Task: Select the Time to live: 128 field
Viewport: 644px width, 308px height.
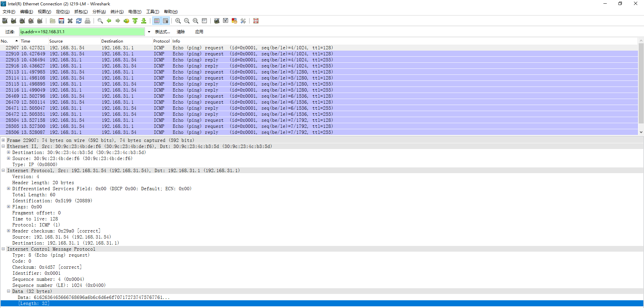Action: click(35, 219)
